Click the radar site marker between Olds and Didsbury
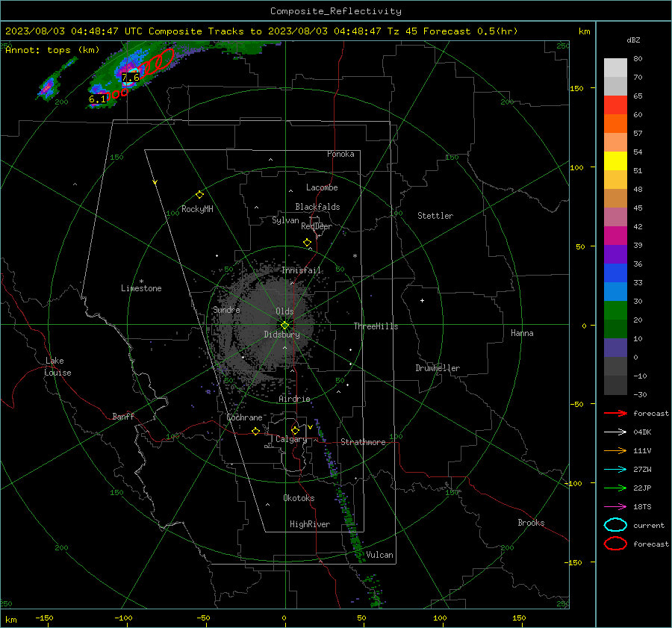Viewport: 672px width, 628px height. pos(285,325)
